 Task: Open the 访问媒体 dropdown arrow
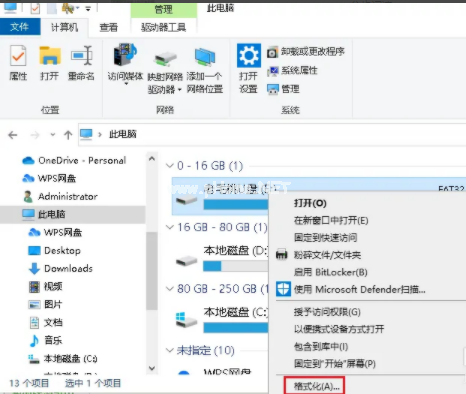click(126, 83)
